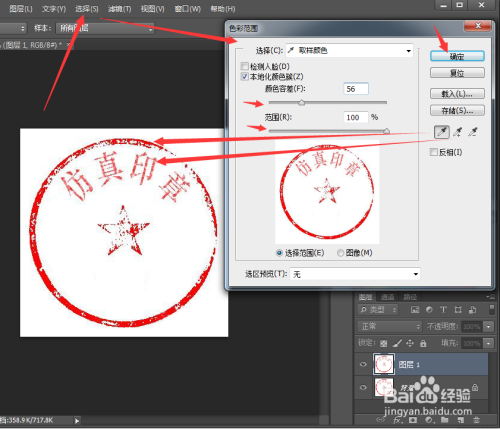The height and width of the screenshot is (429, 500).
Task: Open the fx layer style menu
Action: (x=397, y=420)
